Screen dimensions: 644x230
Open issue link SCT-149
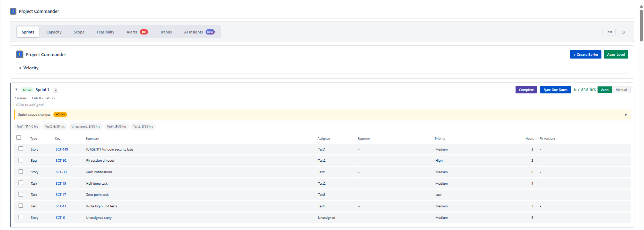tap(62, 149)
